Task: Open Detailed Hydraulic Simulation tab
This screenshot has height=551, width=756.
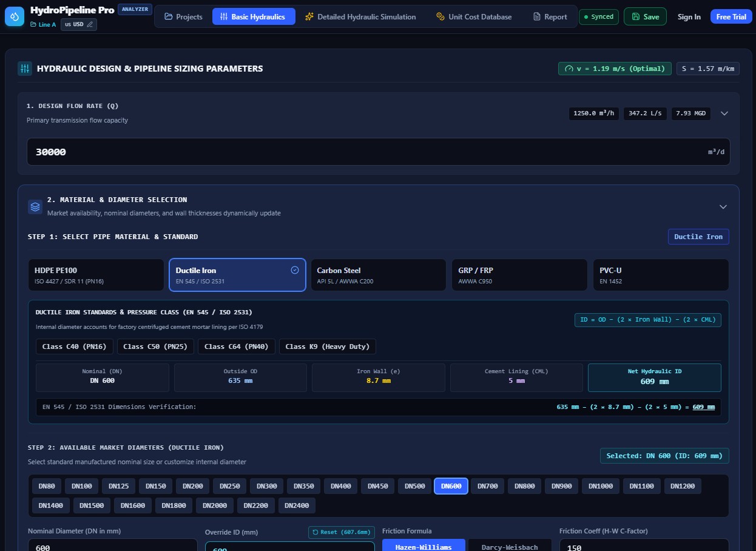Action: (360, 16)
